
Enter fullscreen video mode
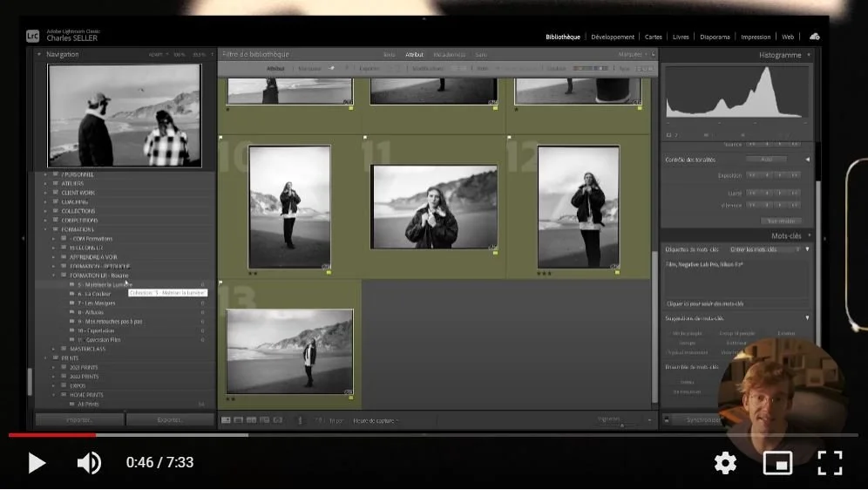(x=829, y=463)
